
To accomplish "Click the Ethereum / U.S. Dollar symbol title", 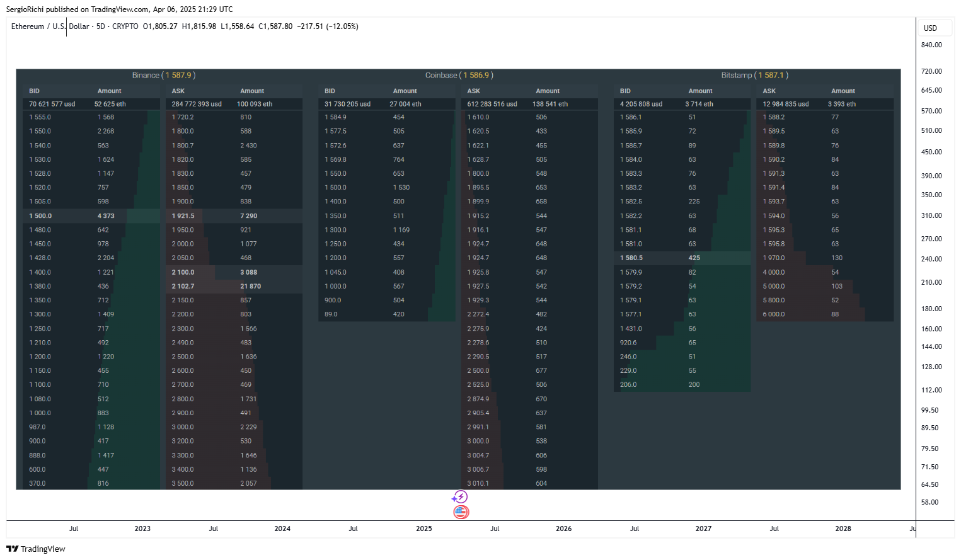I will [50, 26].
